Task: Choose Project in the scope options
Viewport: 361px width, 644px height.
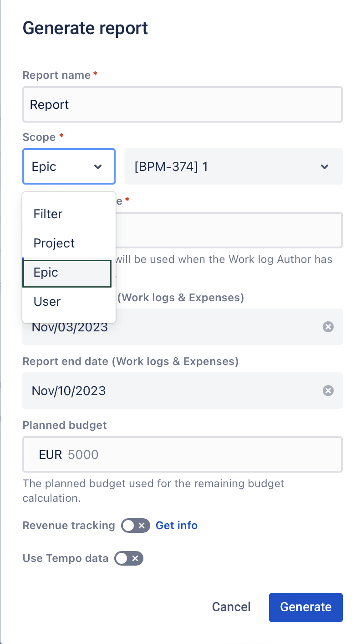Action: point(54,243)
